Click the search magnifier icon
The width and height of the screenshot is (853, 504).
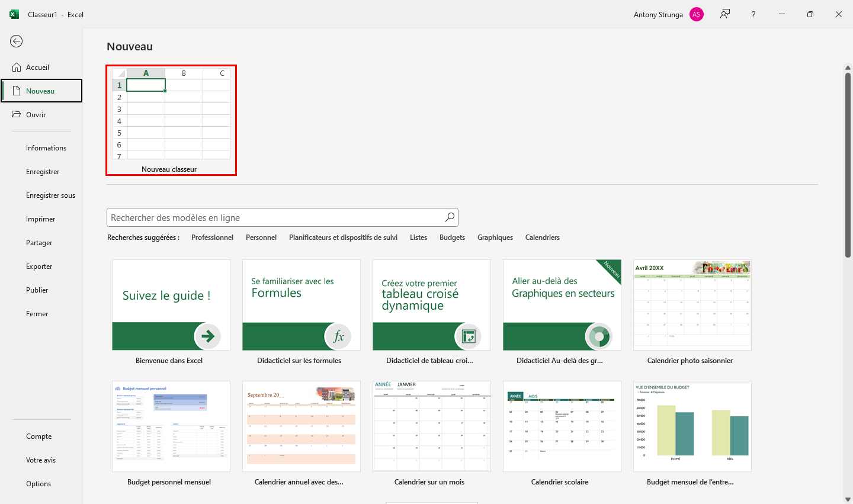point(450,217)
